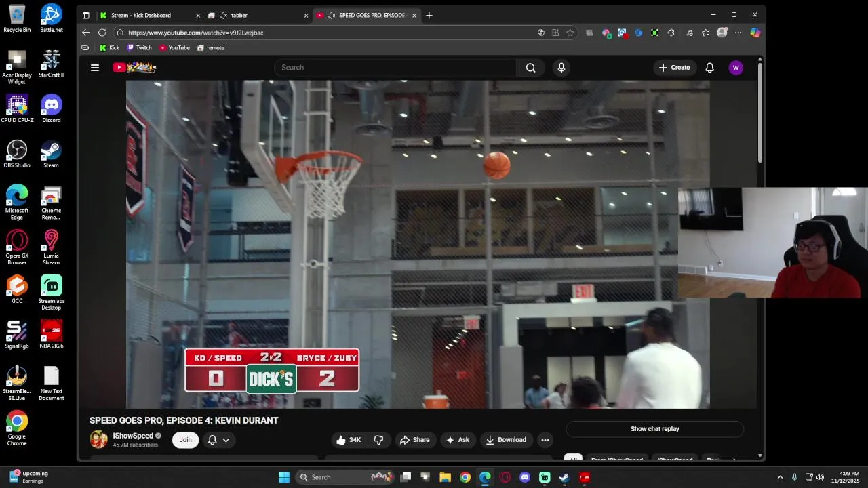Open the Recycle Bin
This screenshot has width=868, height=488.
click(17, 18)
